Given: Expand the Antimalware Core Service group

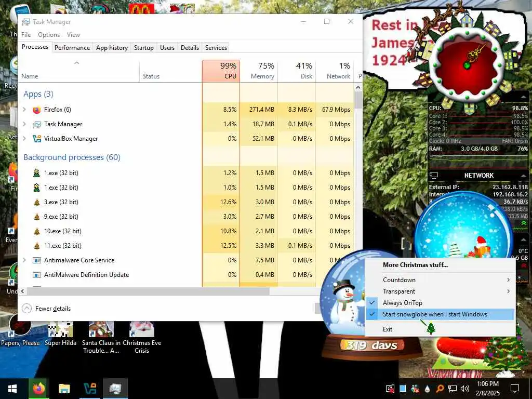Looking at the screenshot, I should coord(24,260).
